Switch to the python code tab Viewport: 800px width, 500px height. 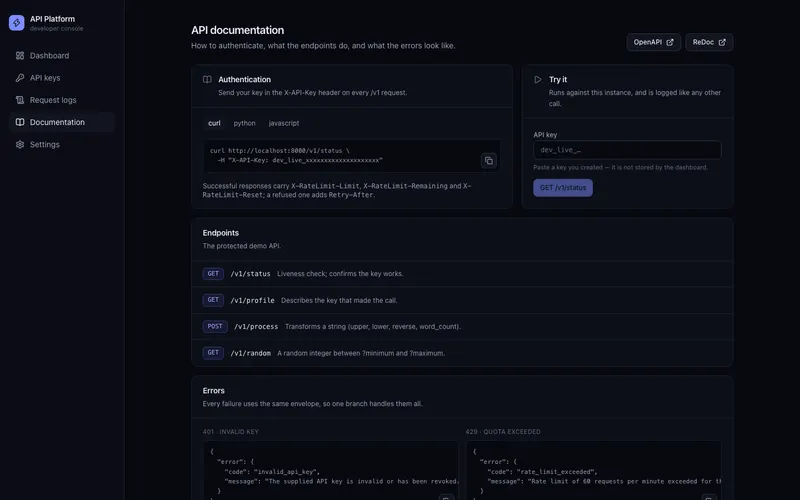244,123
